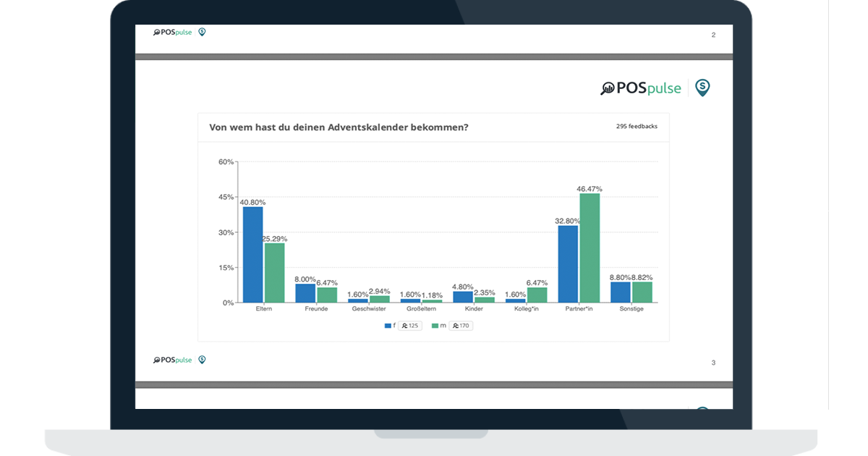
Task: Select the blue Sonstige bar
Action: 621,292
